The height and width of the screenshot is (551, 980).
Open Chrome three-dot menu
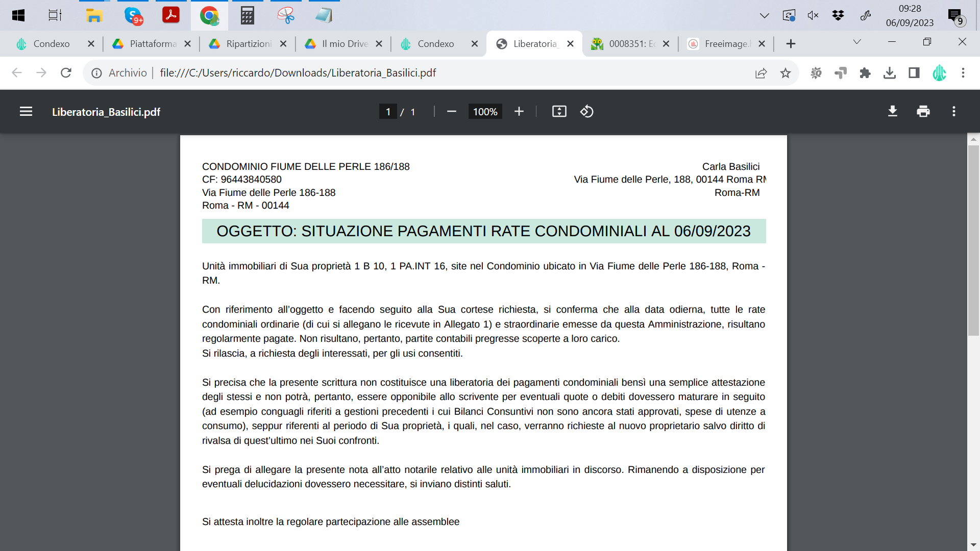point(963,73)
